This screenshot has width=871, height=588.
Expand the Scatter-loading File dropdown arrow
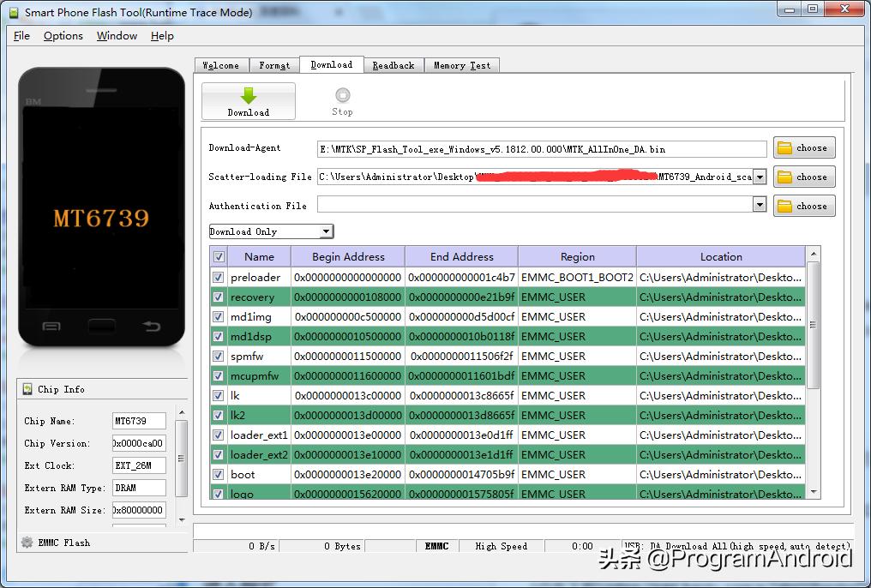click(758, 177)
